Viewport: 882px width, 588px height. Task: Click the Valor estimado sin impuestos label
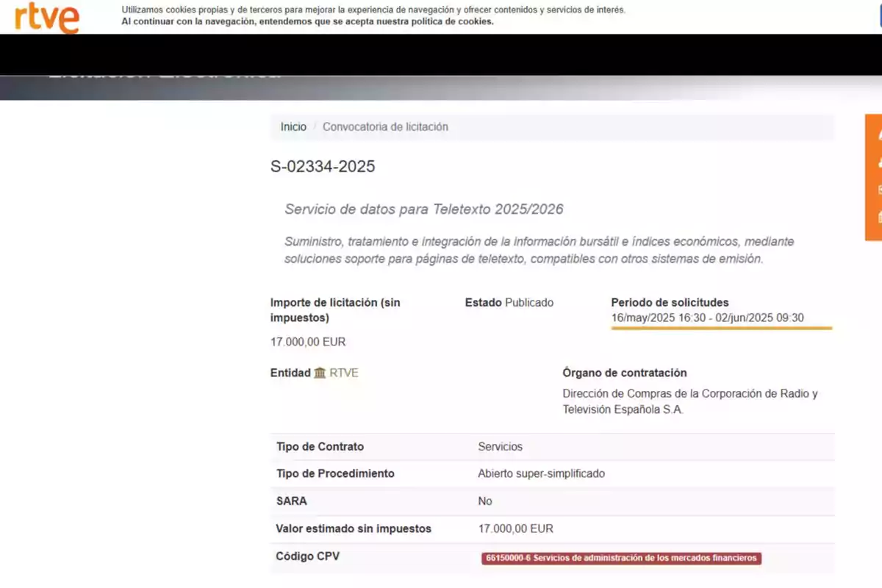coord(354,528)
